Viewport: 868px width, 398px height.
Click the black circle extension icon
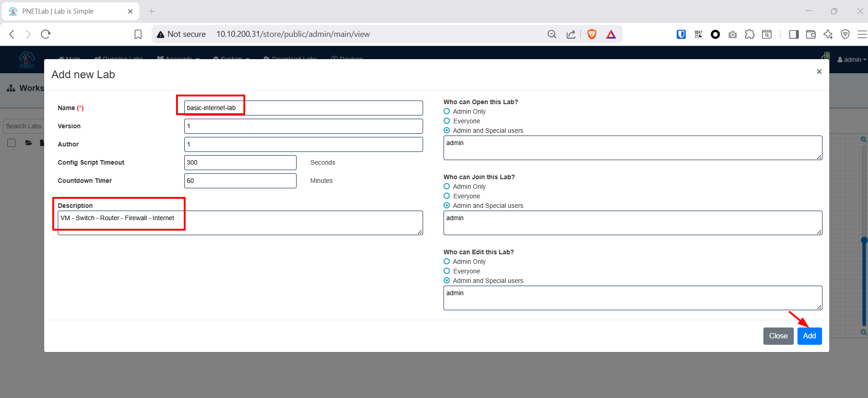[715, 34]
